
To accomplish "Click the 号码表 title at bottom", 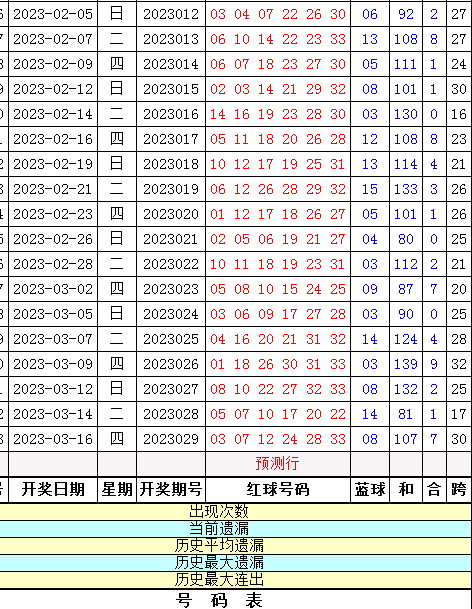I will (219, 600).
